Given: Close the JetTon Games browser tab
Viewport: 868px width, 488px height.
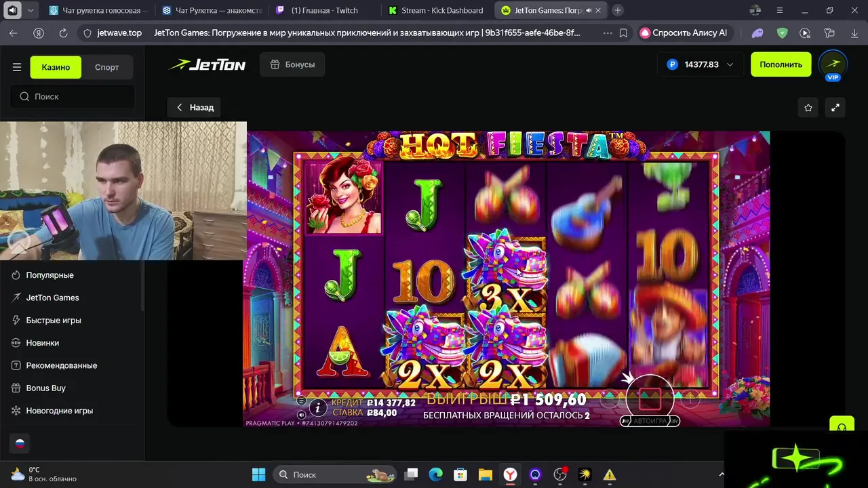Looking at the screenshot, I should tap(598, 11).
